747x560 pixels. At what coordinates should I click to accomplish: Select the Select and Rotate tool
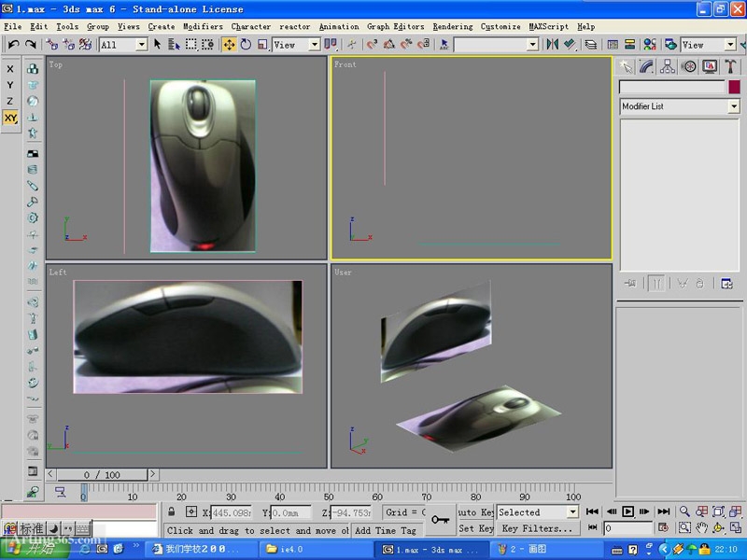(x=245, y=44)
